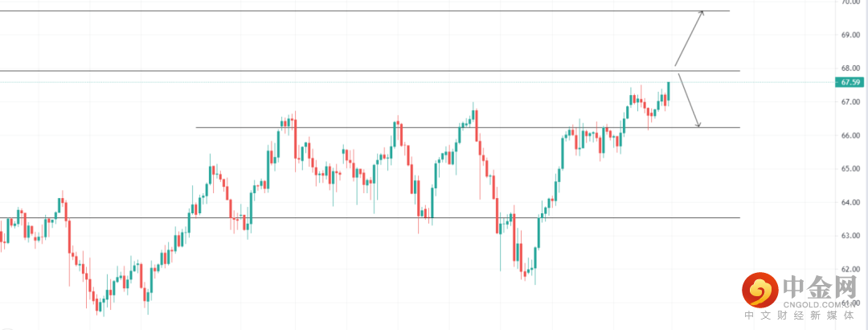Click the 67.00 price axis label

coord(851,102)
